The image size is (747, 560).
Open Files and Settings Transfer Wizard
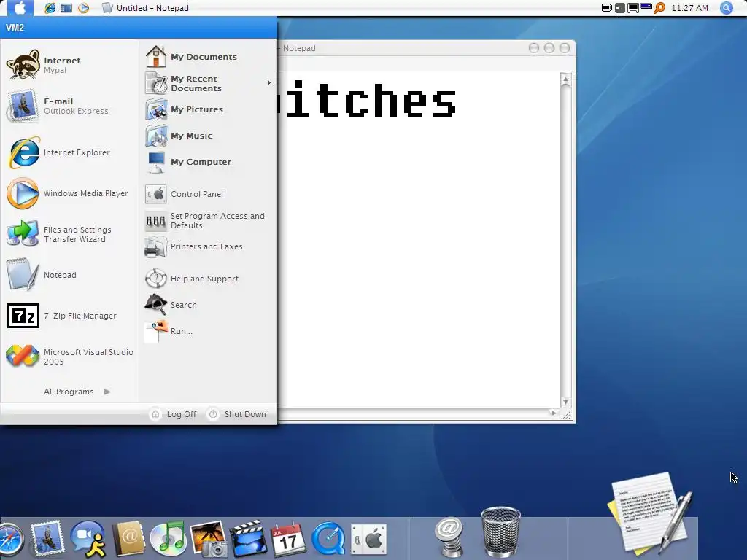pyautogui.click(x=69, y=234)
